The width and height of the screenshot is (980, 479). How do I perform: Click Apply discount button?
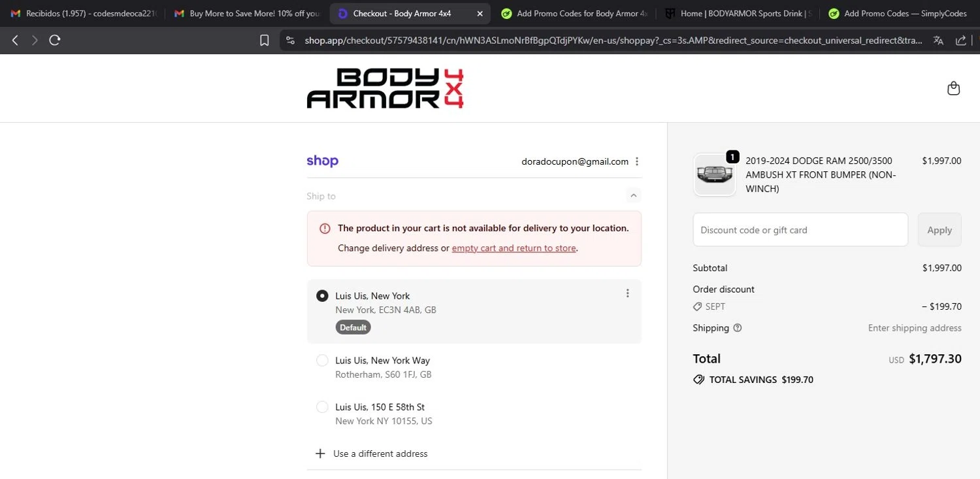coord(939,230)
